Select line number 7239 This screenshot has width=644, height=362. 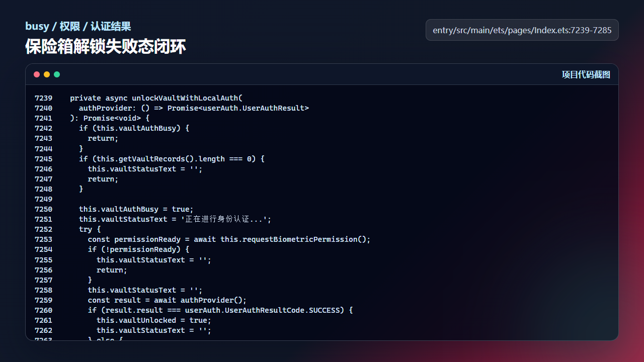(43, 98)
